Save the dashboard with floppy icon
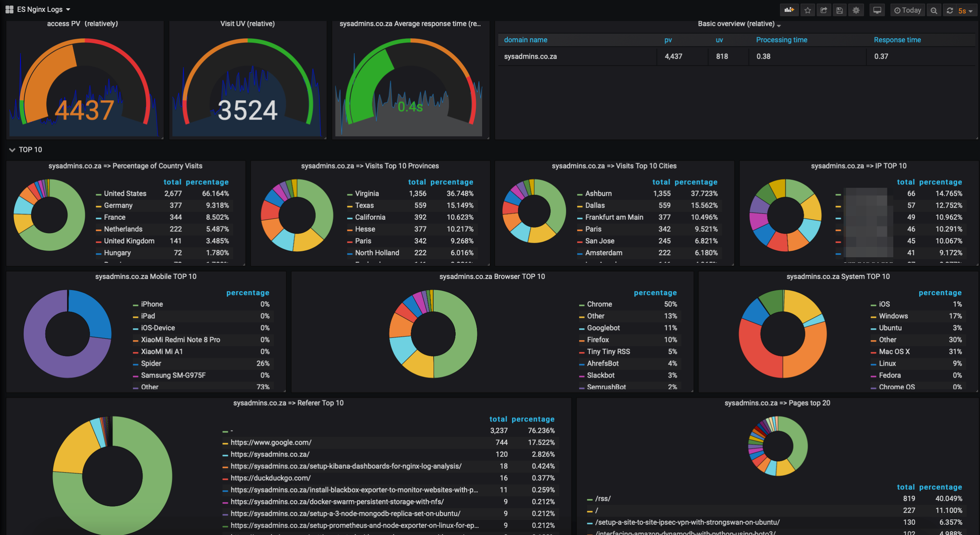This screenshot has width=980, height=535. (x=840, y=10)
